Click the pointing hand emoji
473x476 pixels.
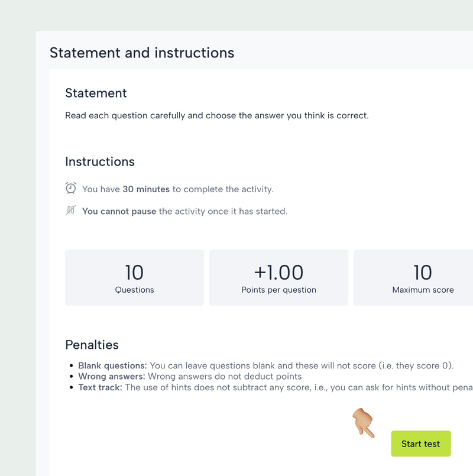(x=364, y=423)
